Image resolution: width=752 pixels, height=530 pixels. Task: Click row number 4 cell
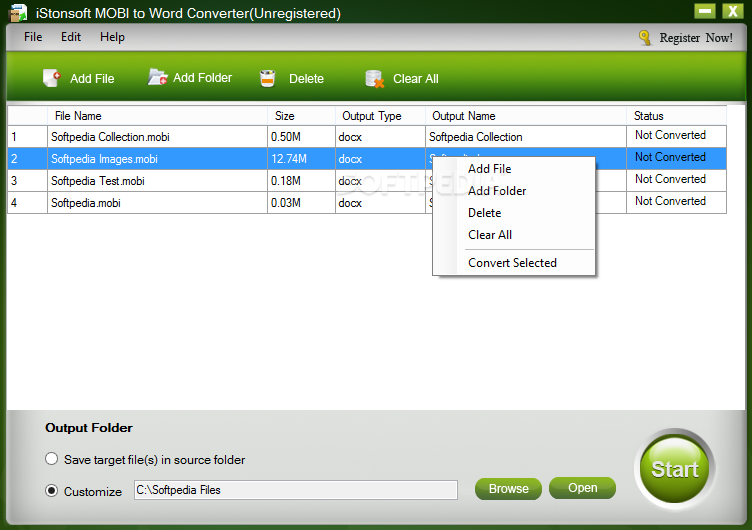click(27, 203)
